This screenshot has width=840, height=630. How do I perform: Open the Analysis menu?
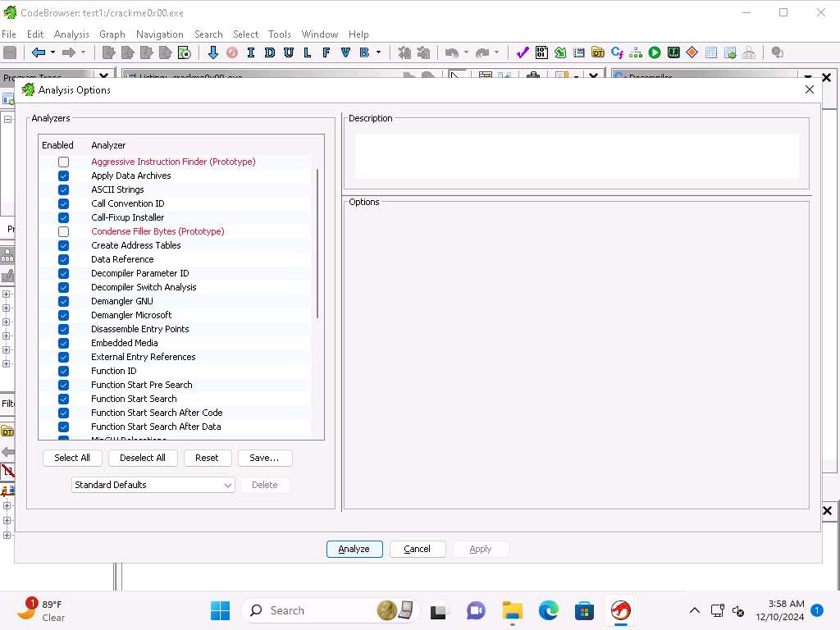point(71,34)
